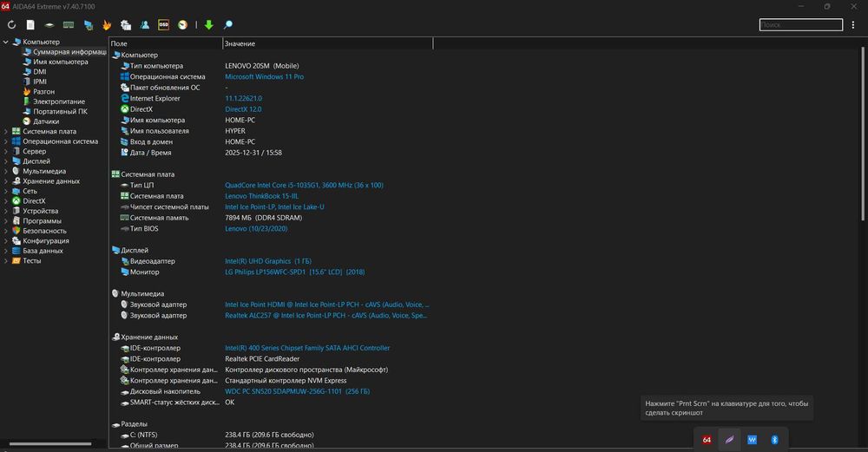Select IPMI in the tree
The image size is (868, 452).
click(40, 82)
